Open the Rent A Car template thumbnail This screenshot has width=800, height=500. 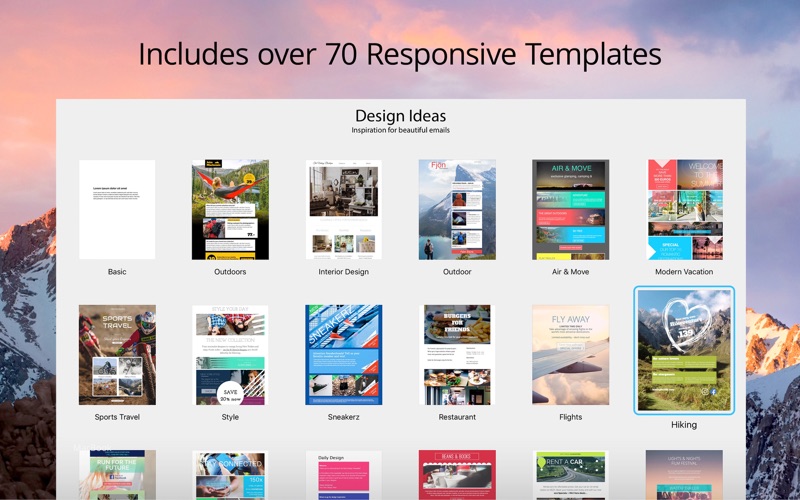click(570, 475)
